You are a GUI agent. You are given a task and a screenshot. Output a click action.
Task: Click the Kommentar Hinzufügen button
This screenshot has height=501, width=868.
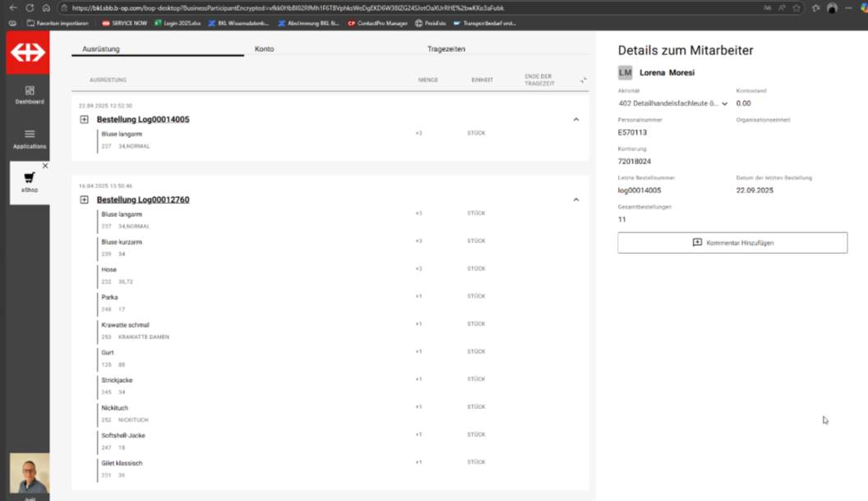click(x=732, y=243)
